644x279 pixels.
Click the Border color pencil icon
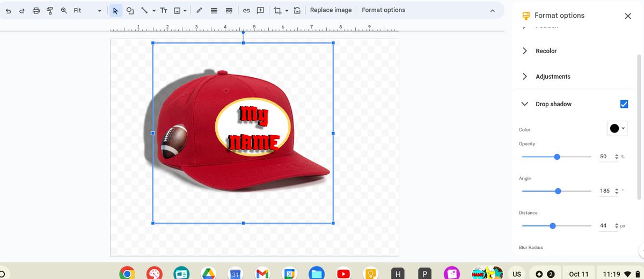click(199, 10)
